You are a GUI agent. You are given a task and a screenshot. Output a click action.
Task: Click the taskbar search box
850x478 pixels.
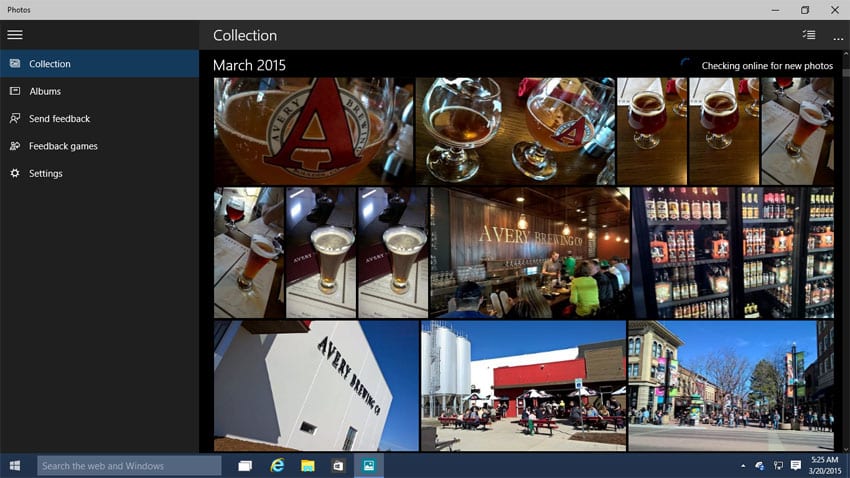(130, 466)
